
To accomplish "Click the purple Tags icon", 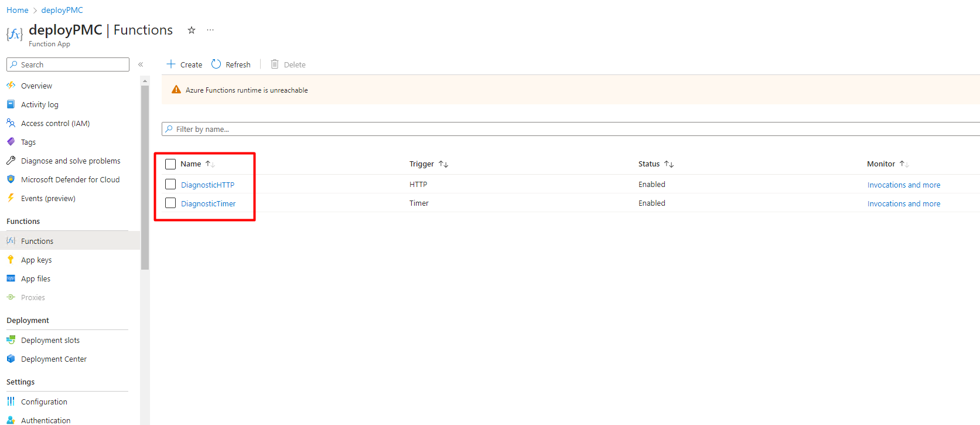I will 11,142.
